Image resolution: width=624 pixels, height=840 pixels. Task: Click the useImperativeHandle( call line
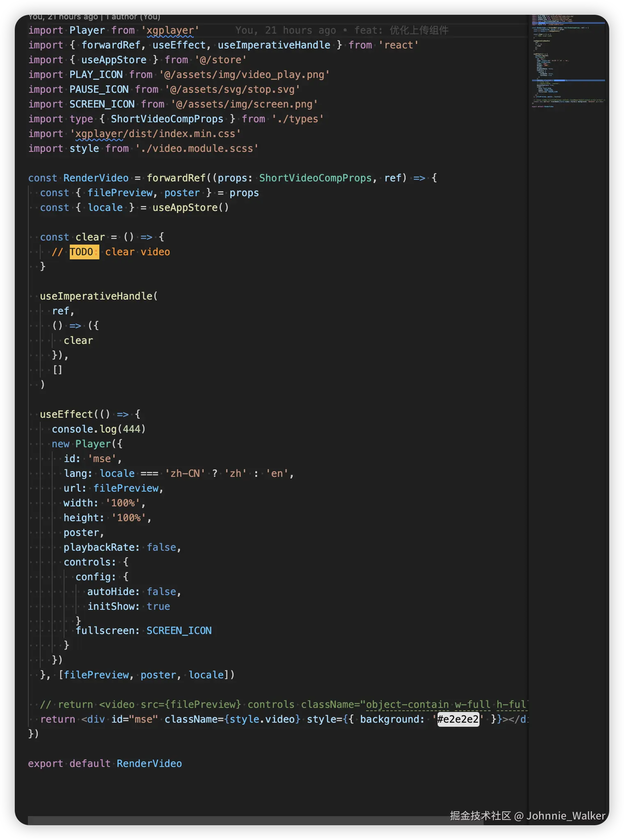(x=99, y=296)
